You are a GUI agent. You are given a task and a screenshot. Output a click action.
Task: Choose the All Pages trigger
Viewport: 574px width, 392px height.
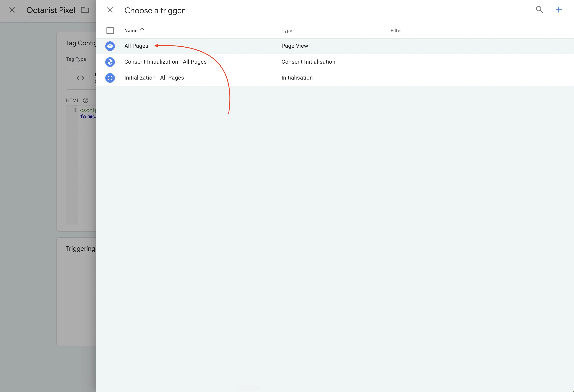tap(136, 46)
